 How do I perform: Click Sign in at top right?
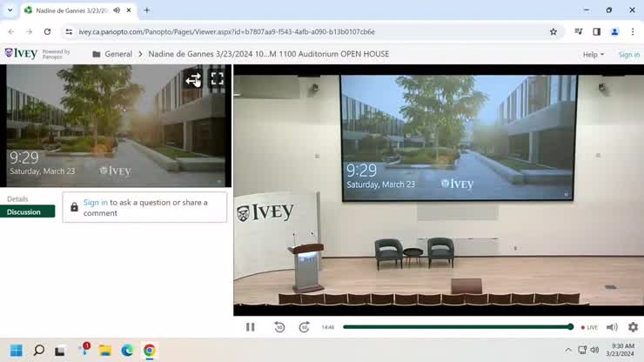628,54
